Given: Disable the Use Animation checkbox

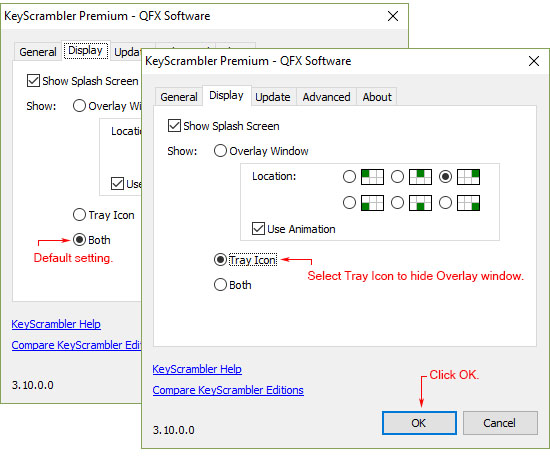Looking at the screenshot, I should click(x=259, y=229).
